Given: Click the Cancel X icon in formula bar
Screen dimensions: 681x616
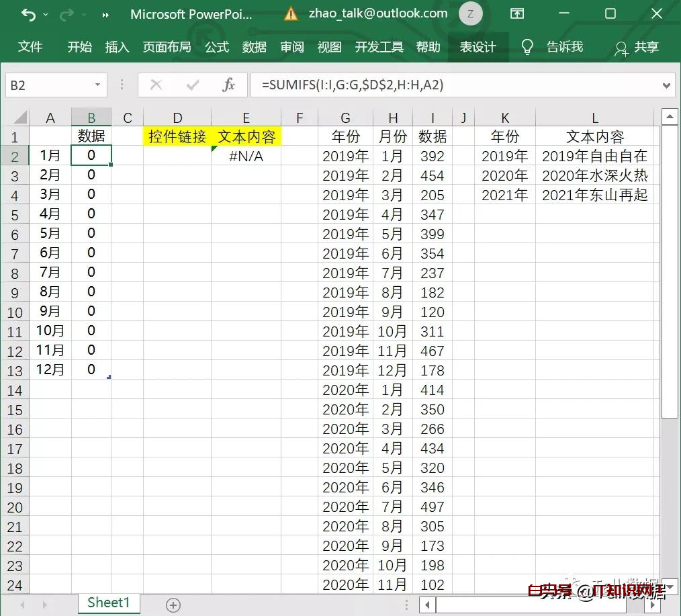Looking at the screenshot, I should tap(156, 85).
